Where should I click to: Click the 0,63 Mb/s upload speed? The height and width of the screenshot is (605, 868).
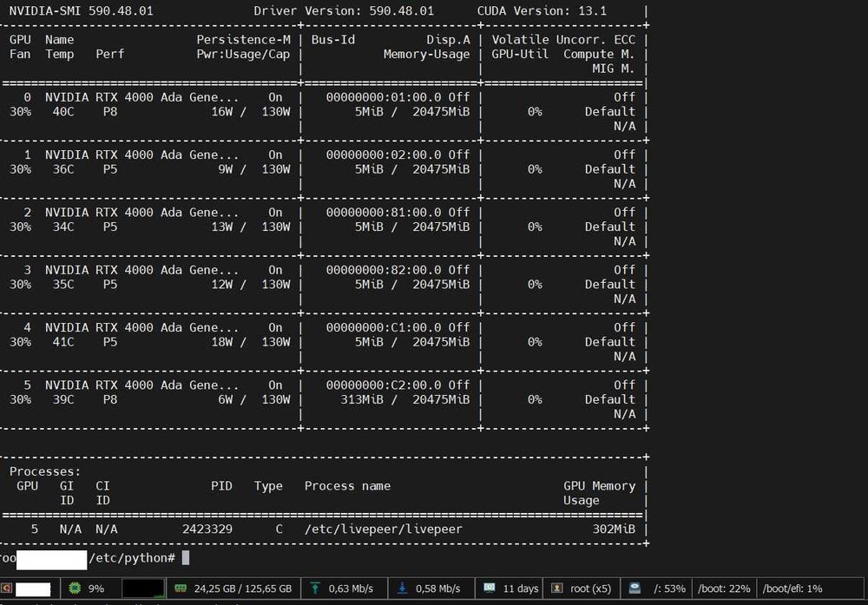pos(351,589)
